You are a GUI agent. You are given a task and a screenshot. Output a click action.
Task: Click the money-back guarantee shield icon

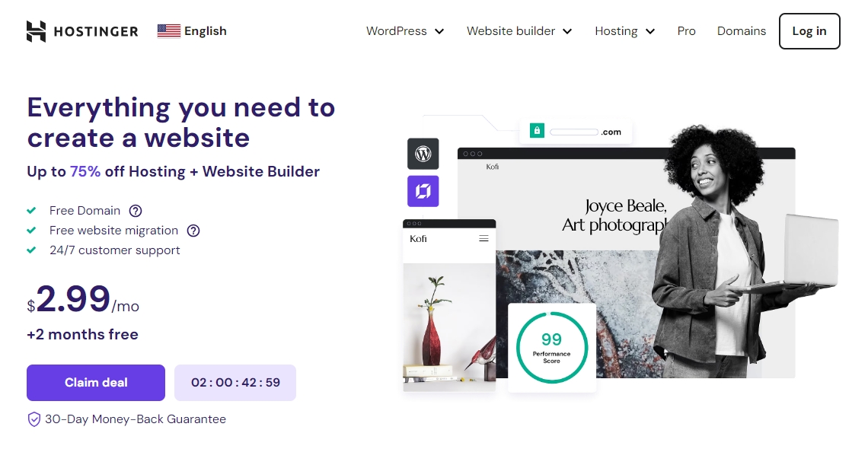pyautogui.click(x=34, y=419)
